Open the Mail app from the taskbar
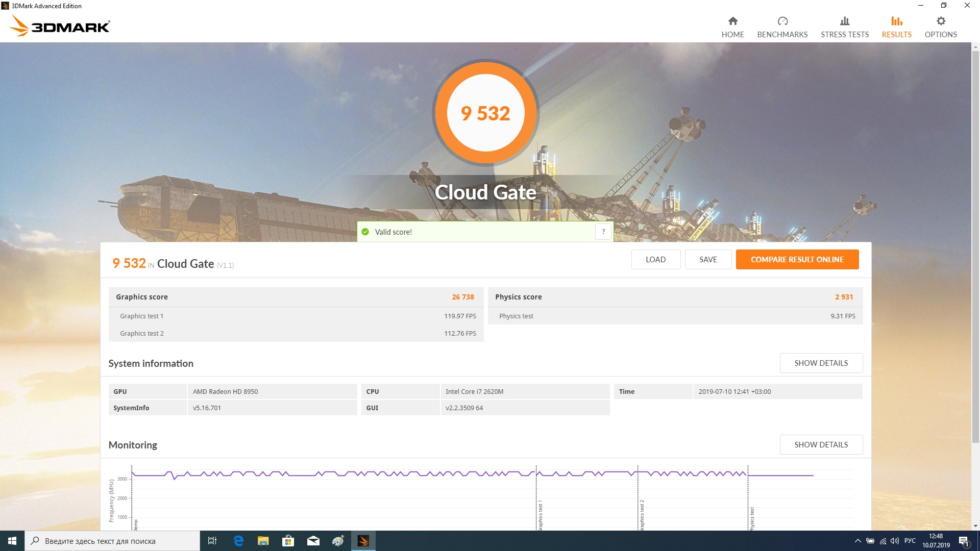980x551 pixels. point(313,541)
